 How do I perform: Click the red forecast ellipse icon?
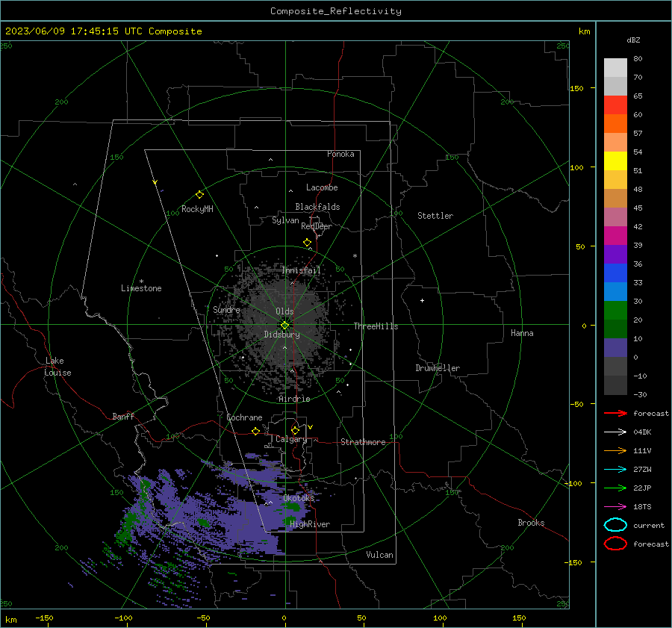[615, 544]
